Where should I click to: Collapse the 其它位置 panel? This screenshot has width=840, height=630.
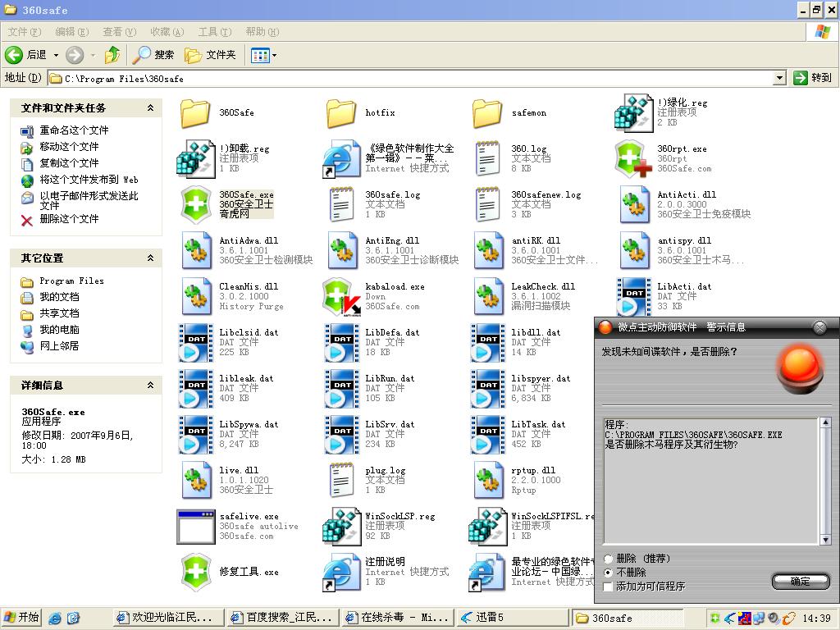(x=151, y=258)
